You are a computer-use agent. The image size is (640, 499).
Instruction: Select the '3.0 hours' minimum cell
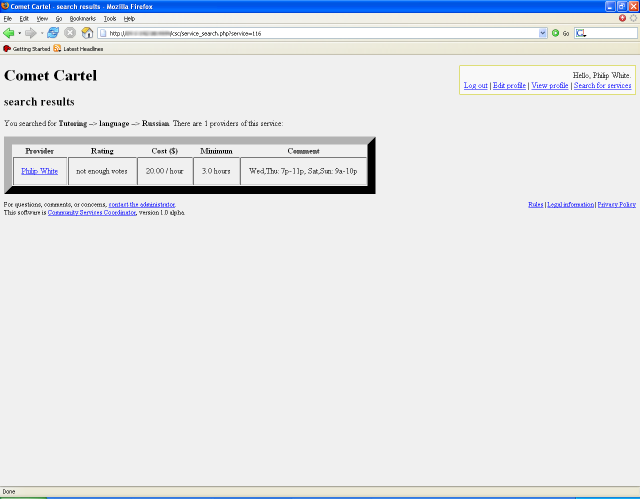tap(216, 171)
